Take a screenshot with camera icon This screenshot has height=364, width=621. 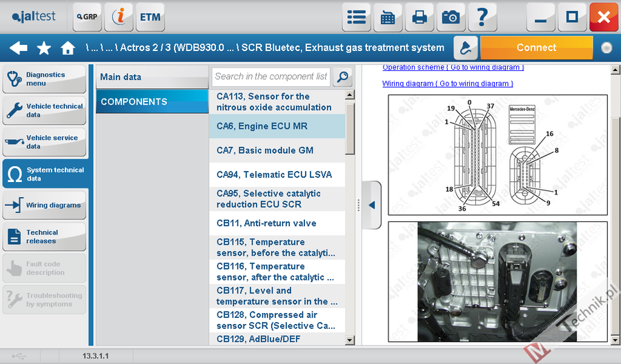(x=451, y=17)
